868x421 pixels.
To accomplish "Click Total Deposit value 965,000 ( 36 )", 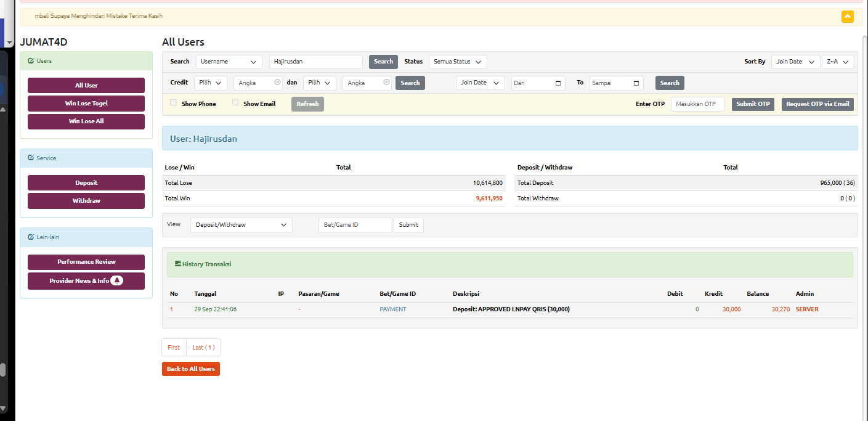I will click(x=837, y=183).
